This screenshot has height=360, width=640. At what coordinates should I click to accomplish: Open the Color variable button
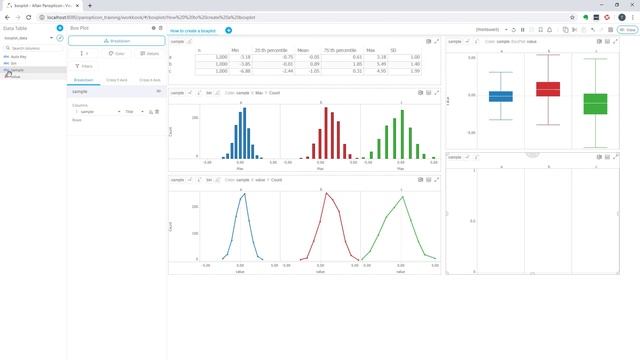tap(116, 53)
